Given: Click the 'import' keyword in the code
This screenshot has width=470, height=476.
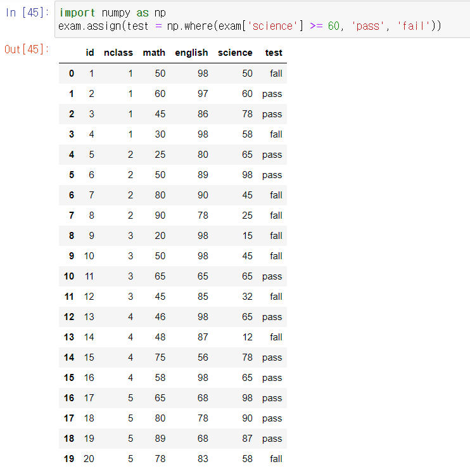Looking at the screenshot, I should pos(77,13).
